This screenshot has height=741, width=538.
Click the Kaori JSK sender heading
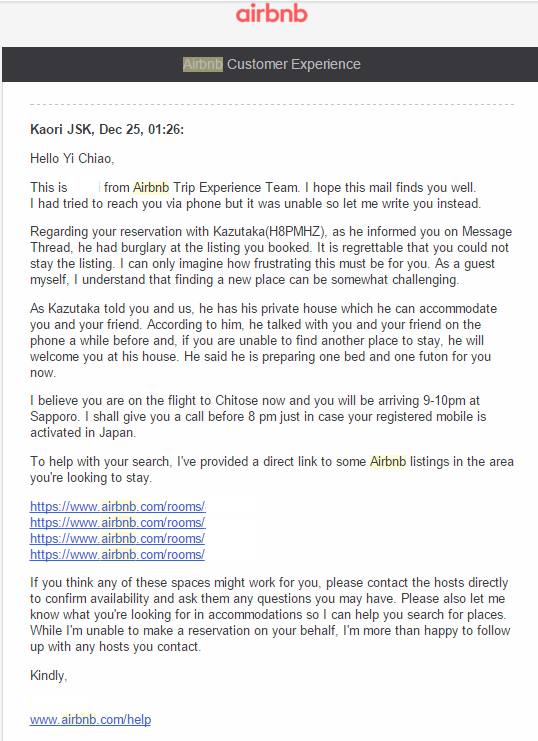pos(107,129)
